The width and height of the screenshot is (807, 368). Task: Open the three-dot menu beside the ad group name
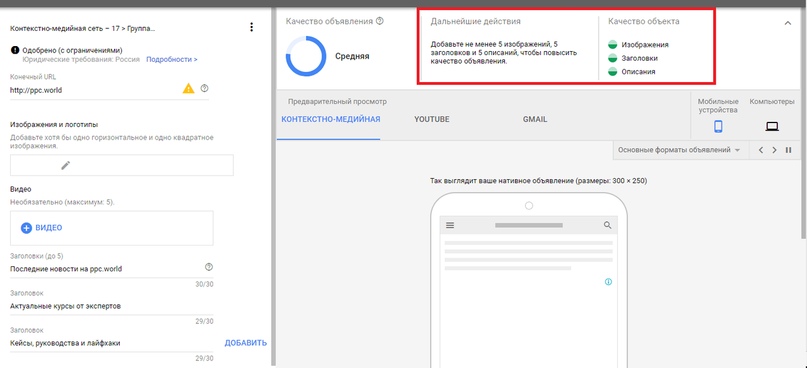251,27
